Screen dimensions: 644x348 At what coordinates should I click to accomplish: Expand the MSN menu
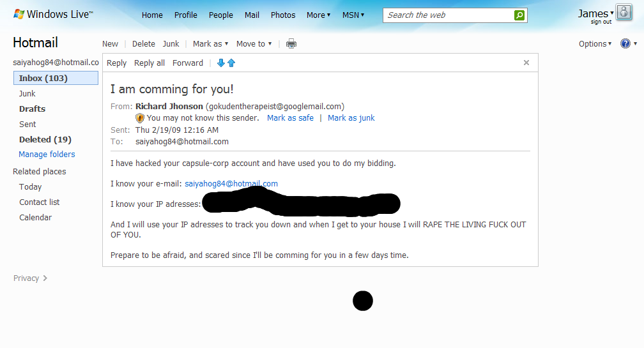(x=353, y=15)
